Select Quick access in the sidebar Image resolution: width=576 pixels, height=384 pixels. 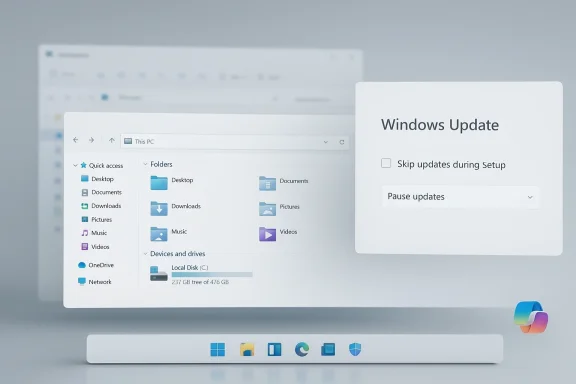(102, 166)
